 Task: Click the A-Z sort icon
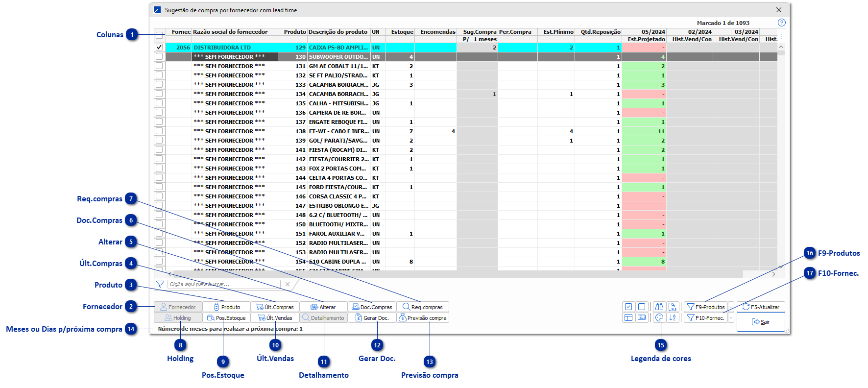(673, 317)
